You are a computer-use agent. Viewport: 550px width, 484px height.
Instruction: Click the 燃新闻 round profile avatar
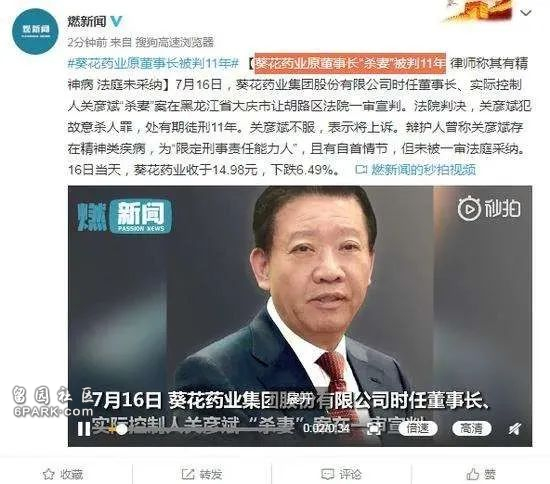point(35,31)
